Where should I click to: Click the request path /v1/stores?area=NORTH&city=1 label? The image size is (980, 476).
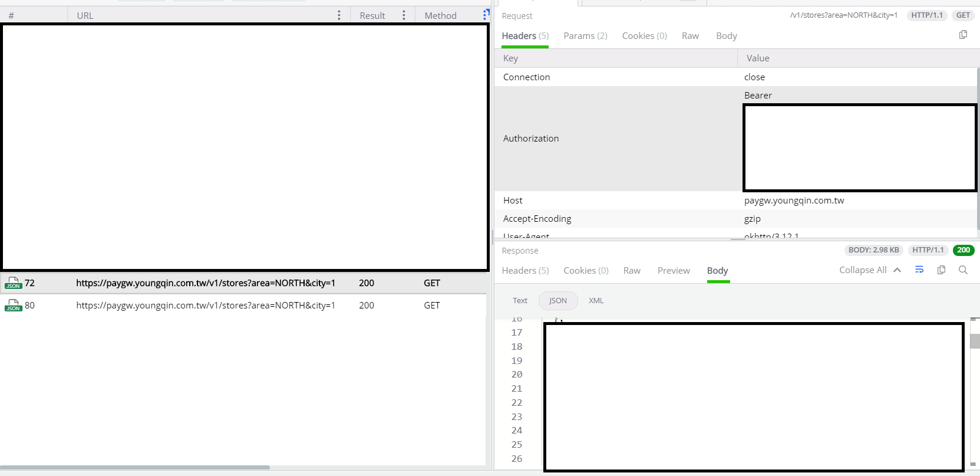pyautogui.click(x=843, y=15)
